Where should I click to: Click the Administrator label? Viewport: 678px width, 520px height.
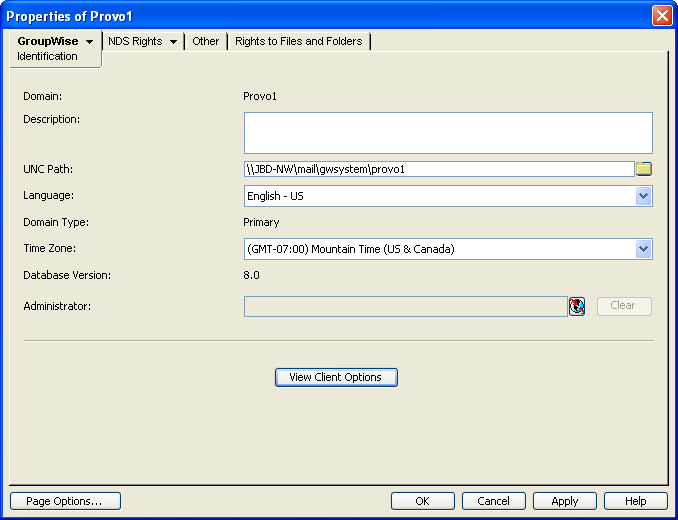(x=57, y=306)
